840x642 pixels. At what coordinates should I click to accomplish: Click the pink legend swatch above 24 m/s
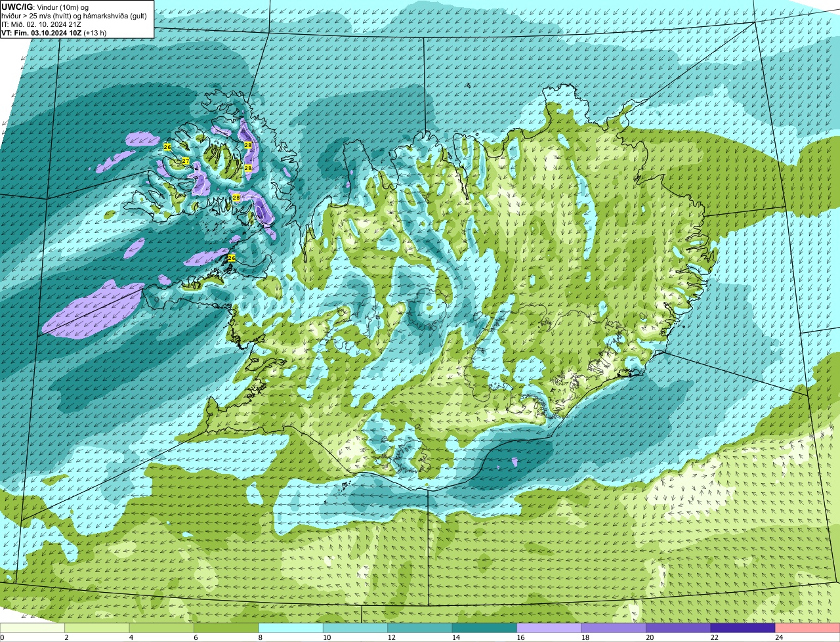coord(808,628)
